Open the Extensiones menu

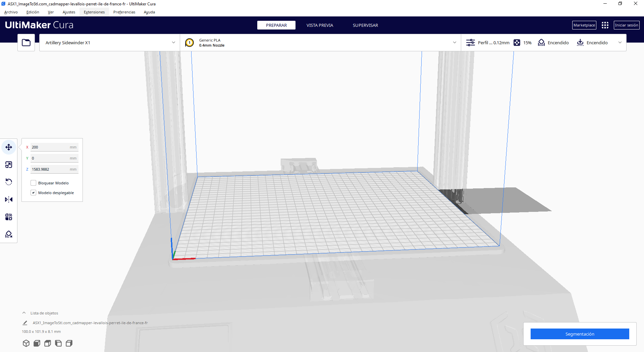pyautogui.click(x=94, y=12)
